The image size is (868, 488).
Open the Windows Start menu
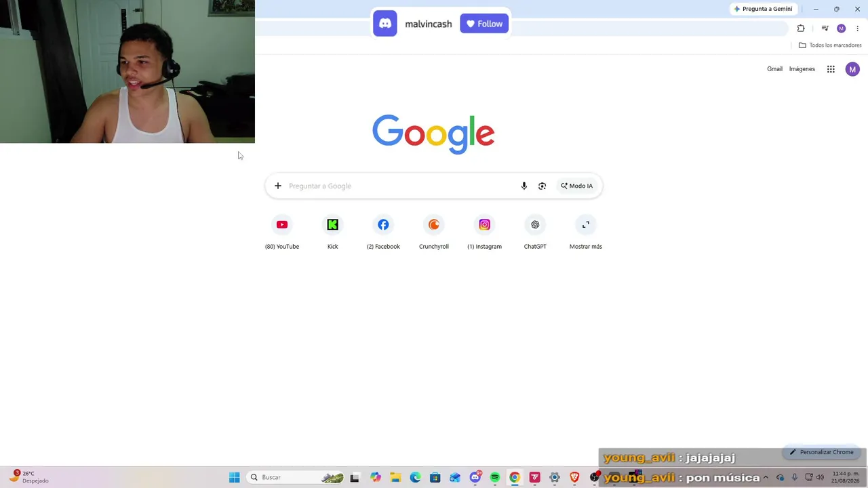click(x=235, y=477)
